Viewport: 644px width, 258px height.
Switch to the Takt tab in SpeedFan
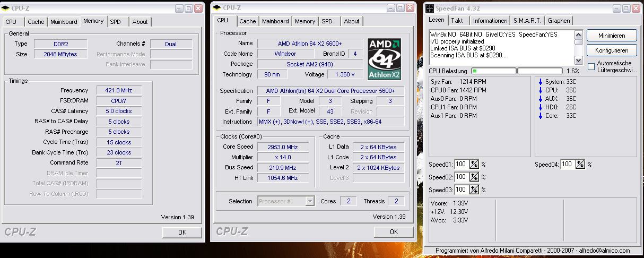(457, 21)
